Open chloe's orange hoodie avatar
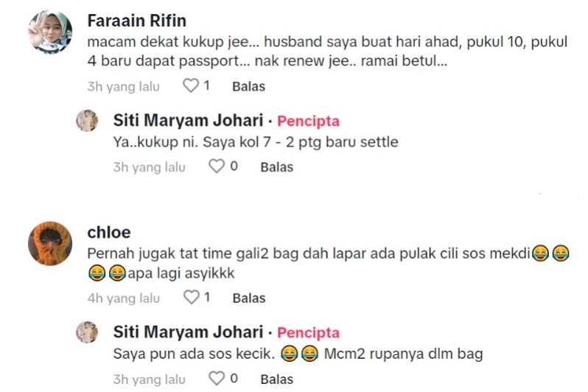The width and height of the screenshot is (588, 392). (50, 243)
